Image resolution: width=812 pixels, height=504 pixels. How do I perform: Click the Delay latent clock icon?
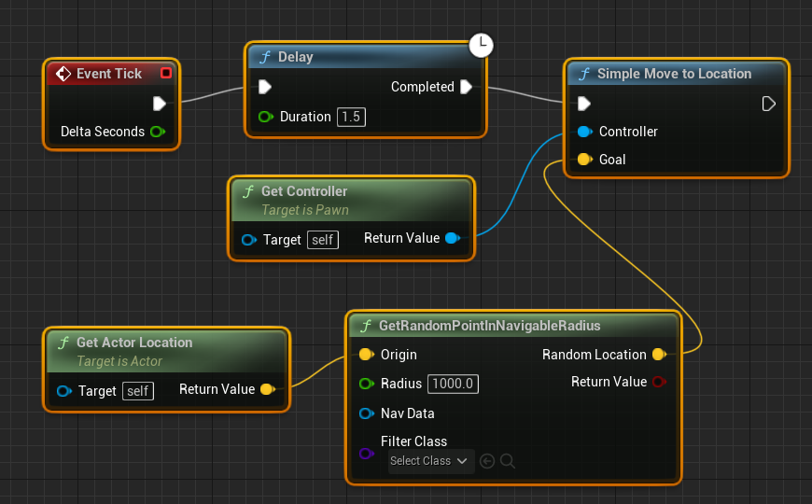coord(481,46)
